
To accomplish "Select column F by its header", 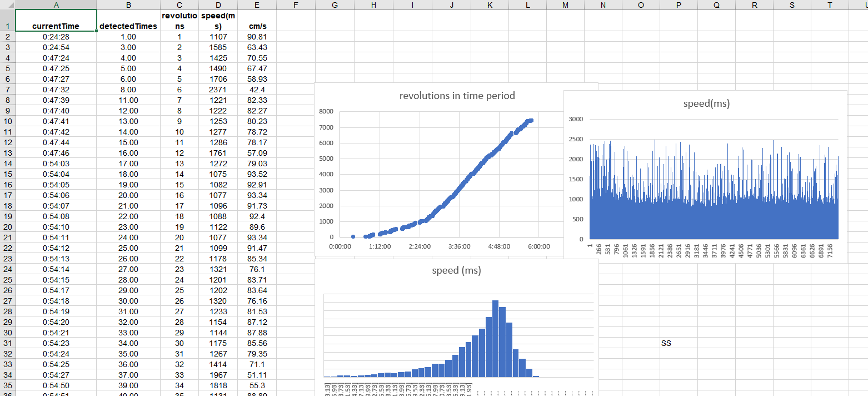I will click(296, 4).
